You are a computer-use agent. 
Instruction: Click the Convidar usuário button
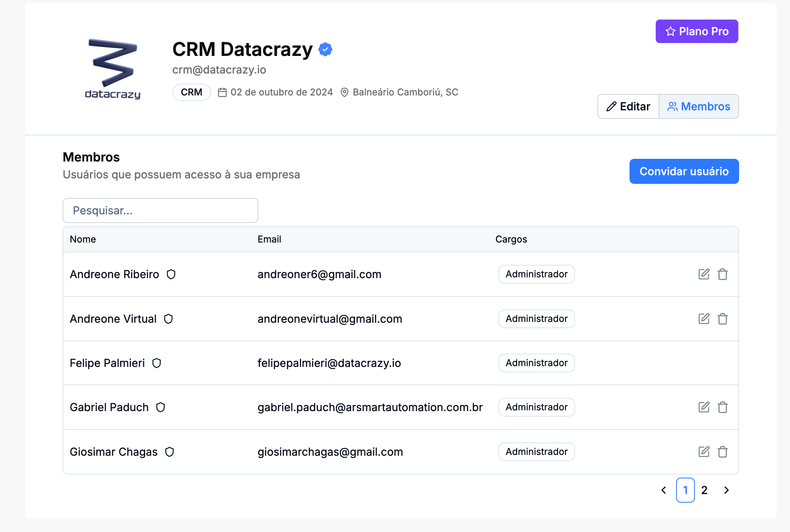pyautogui.click(x=684, y=171)
